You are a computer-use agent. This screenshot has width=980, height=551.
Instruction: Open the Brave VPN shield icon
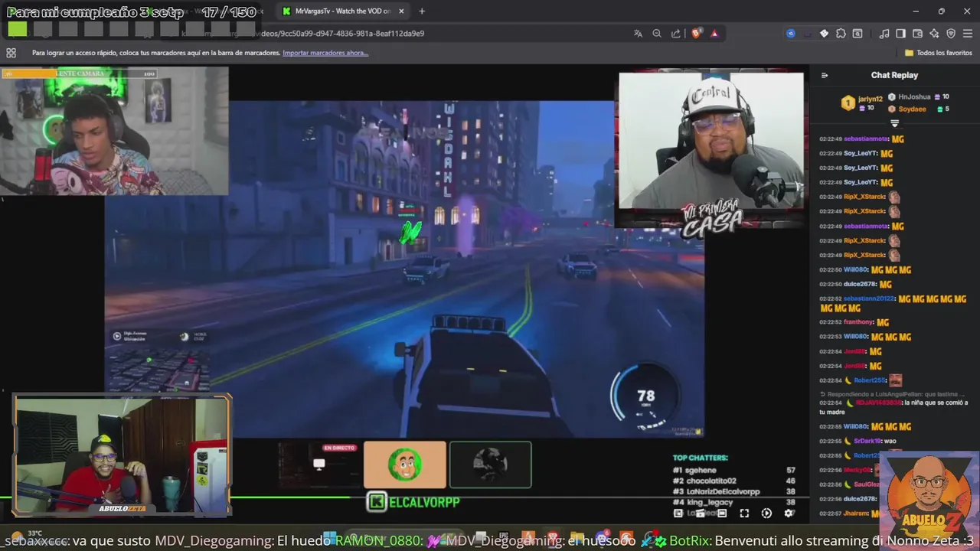[x=951, y=34]
